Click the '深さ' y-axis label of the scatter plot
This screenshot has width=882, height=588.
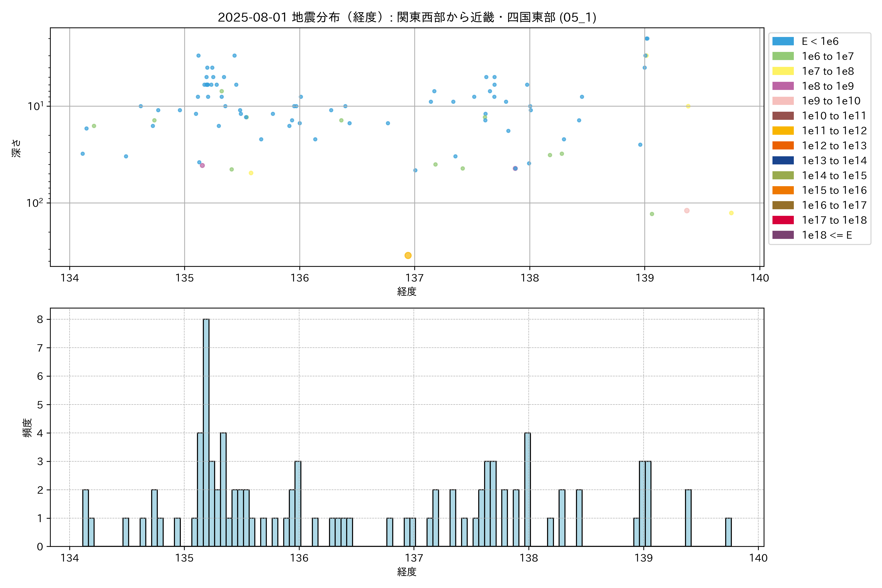(16, 148)
